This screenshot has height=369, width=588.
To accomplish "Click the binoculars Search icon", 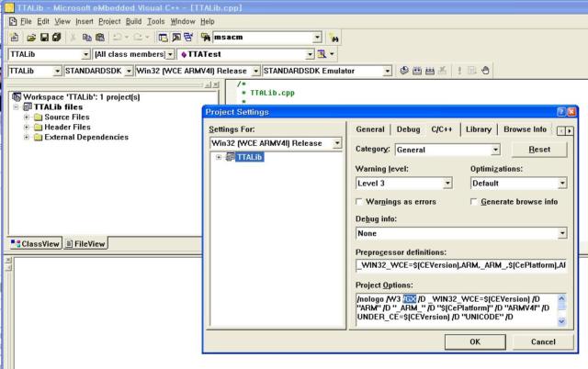I will tap(334, 38).
